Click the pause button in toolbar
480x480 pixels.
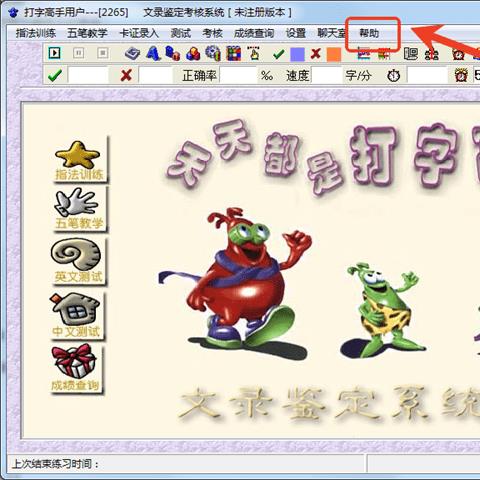79,53
